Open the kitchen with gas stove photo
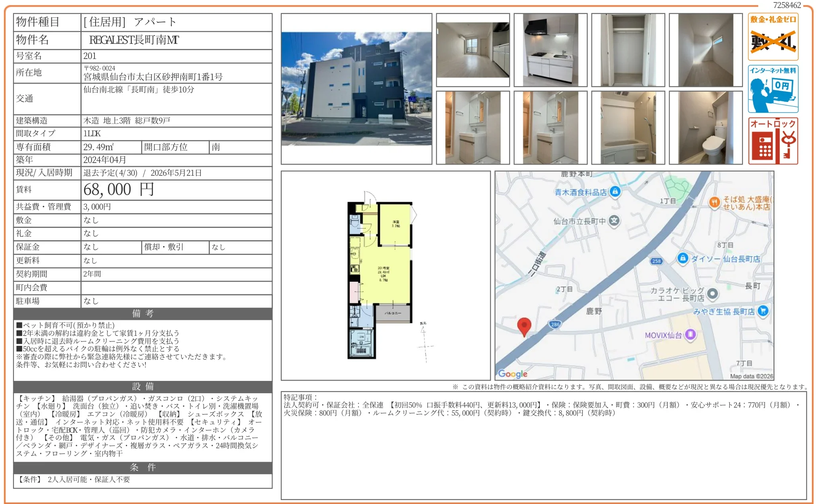This screenshot has width=819, height=504. point(551,50)
